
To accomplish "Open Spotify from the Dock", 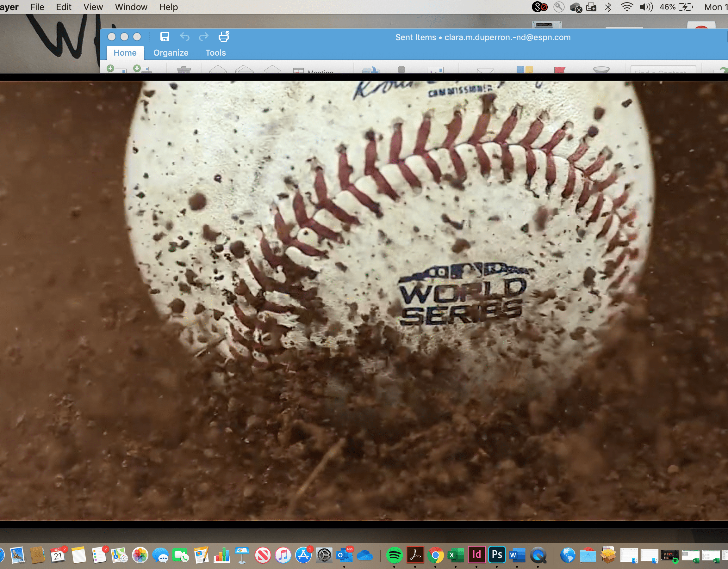I will pyautogui.click(x=394, y=555).
